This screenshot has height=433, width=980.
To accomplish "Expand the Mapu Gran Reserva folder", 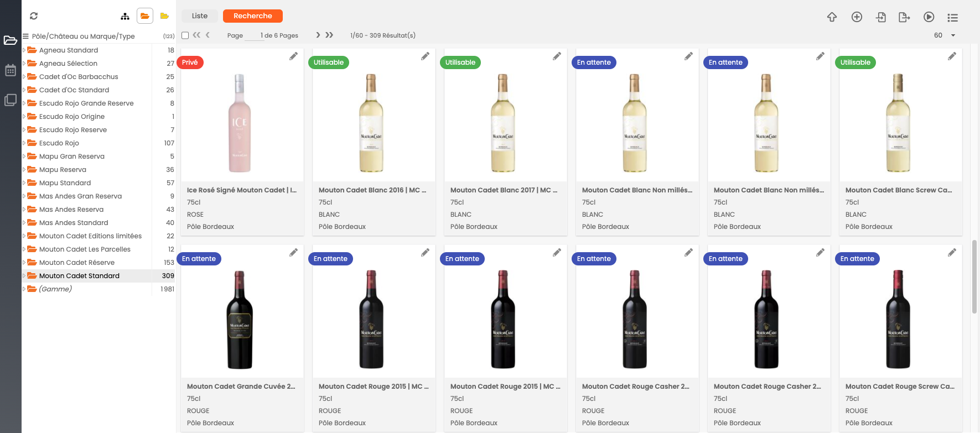I will click(x=24, y=156).
